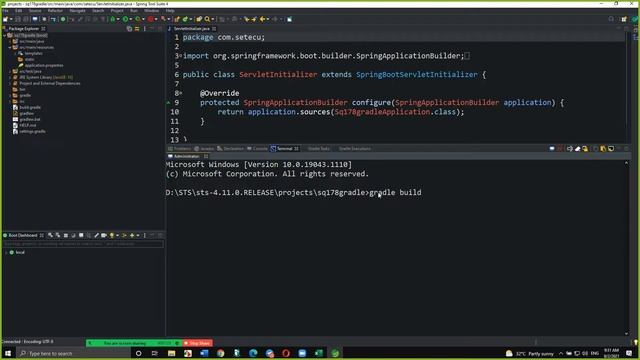Viewport: 640px width, 360px height.
Task: Click the filter field in Boot Dashboard
Action: coord(83,244)
